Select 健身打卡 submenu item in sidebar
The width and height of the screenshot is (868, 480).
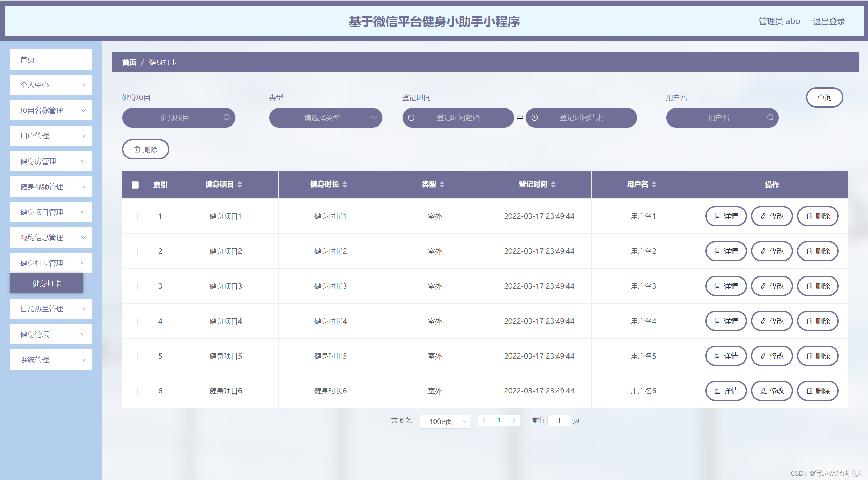(x=47, y=283)
